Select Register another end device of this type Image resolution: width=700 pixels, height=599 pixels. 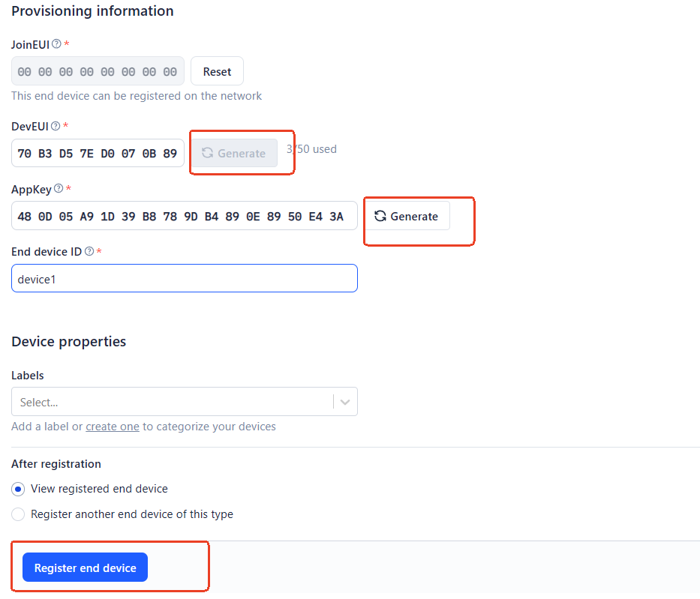pyautogui.click(x=18, y=514)
